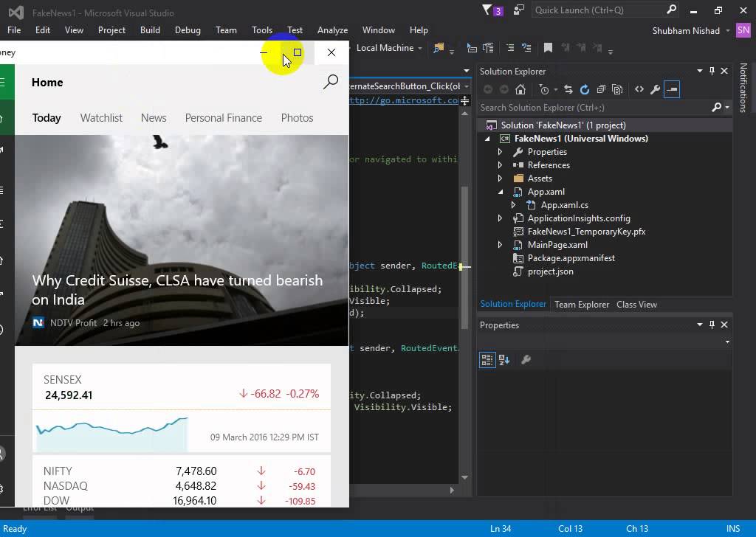Image resolution: width=756 pixels, height=537 pixels.
Task: Toggle Sync with Active Document button
Action: (568, 89)
